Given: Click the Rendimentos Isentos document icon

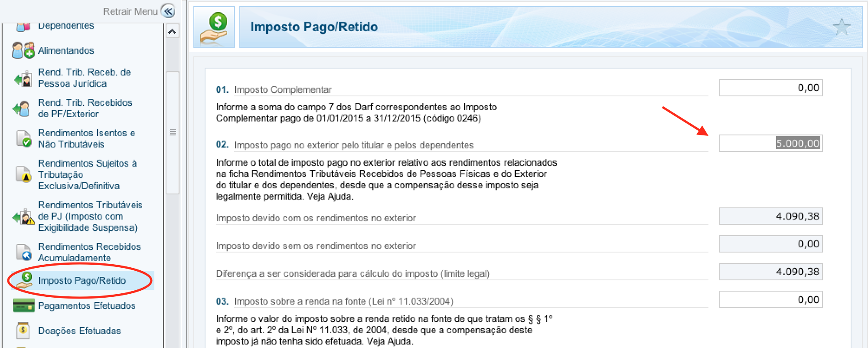Looking at the screenshot, I should pyautogui.click(x=24, y=139).
